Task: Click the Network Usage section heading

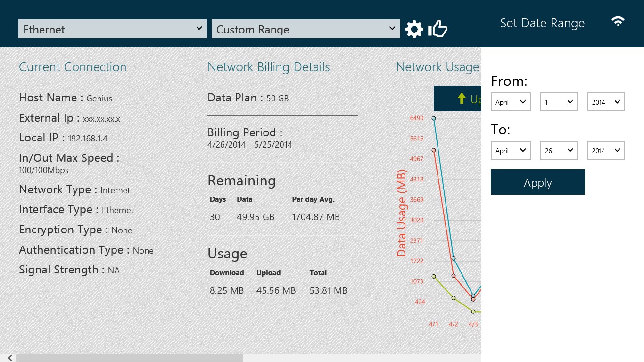Action: (x=438, y=67)
